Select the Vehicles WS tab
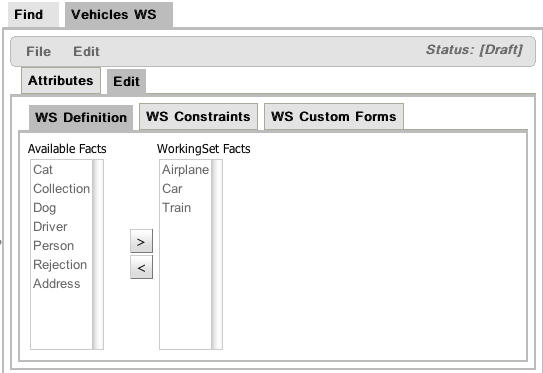543x373 pixels. click(x=119, y=15)
